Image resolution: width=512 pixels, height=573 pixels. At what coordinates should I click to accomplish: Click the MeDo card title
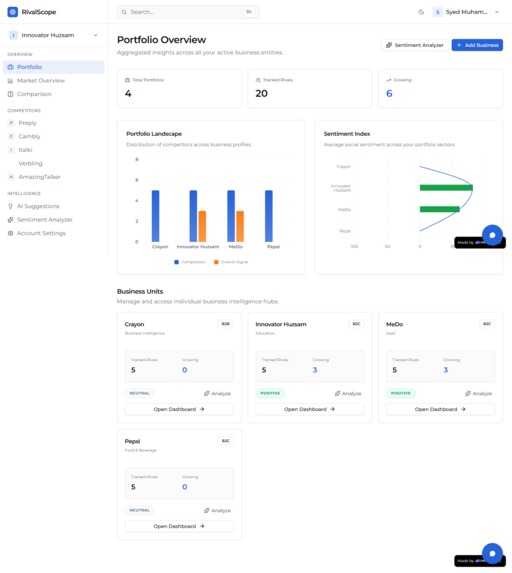[x=394, y=324]
